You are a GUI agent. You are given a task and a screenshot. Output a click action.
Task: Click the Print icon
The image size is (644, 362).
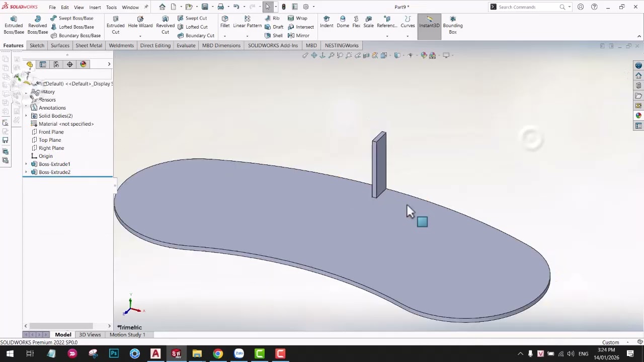point(220,7)
